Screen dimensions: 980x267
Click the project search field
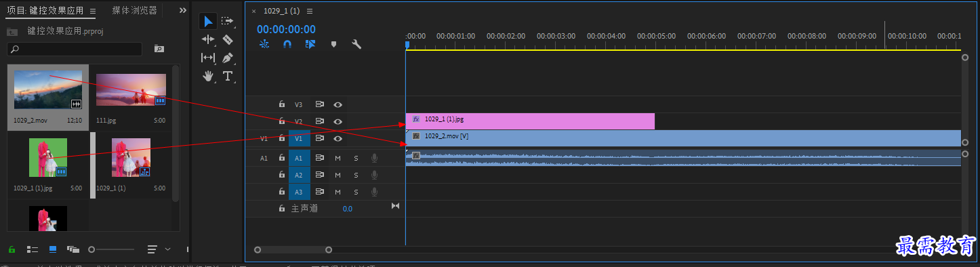coord(75,49)
